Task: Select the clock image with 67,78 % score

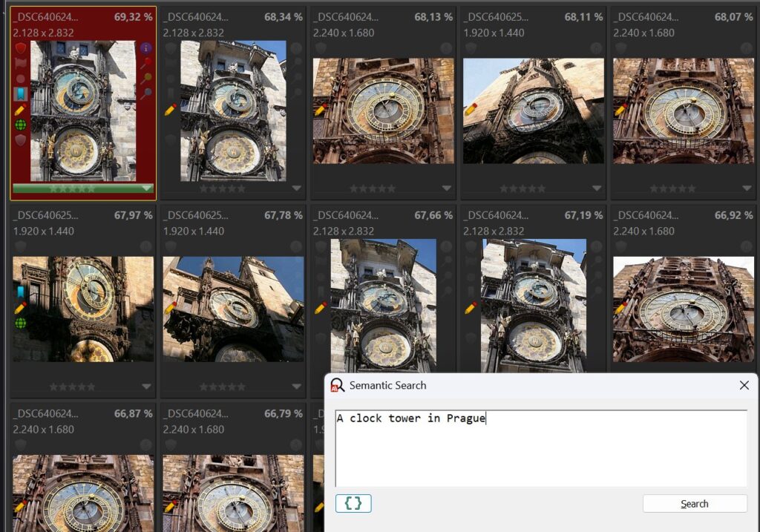Action: [x=233, y=309]
